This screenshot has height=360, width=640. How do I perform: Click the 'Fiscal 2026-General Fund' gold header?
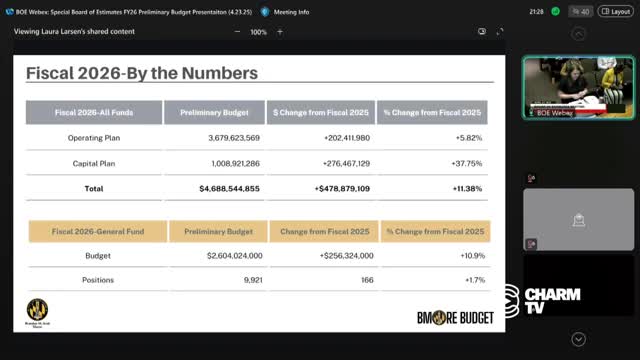(x=98, y=231)
